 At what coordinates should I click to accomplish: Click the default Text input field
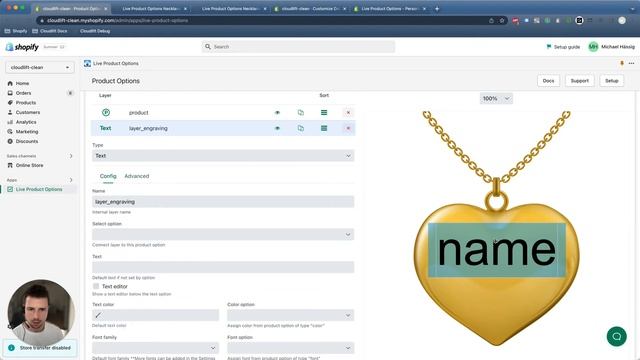tap(223, 267)
